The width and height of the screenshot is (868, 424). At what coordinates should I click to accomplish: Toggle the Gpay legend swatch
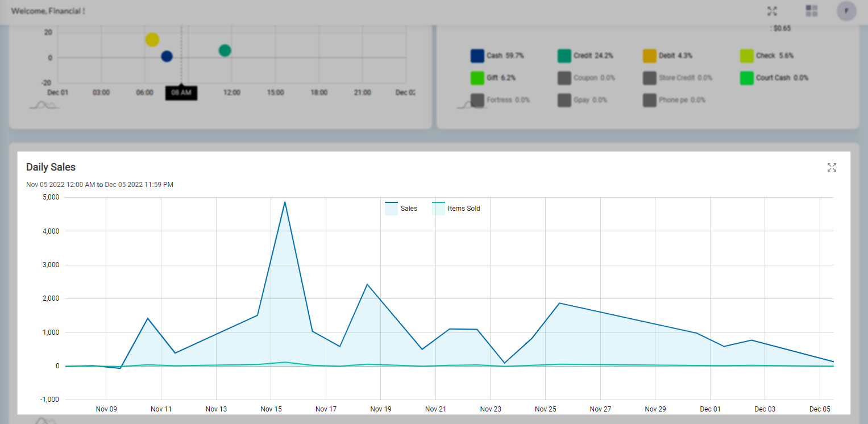point(564,100)
